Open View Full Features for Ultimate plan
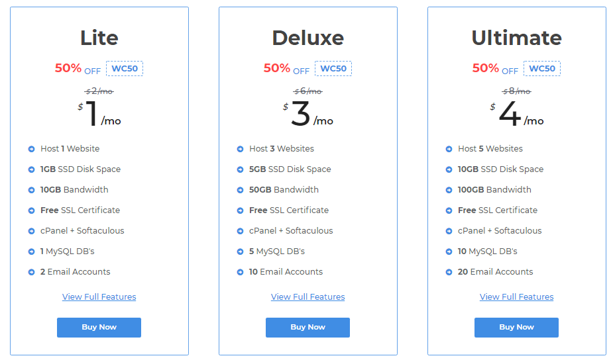Viewport: 613px width, 364px height. [x=516, y=296]
